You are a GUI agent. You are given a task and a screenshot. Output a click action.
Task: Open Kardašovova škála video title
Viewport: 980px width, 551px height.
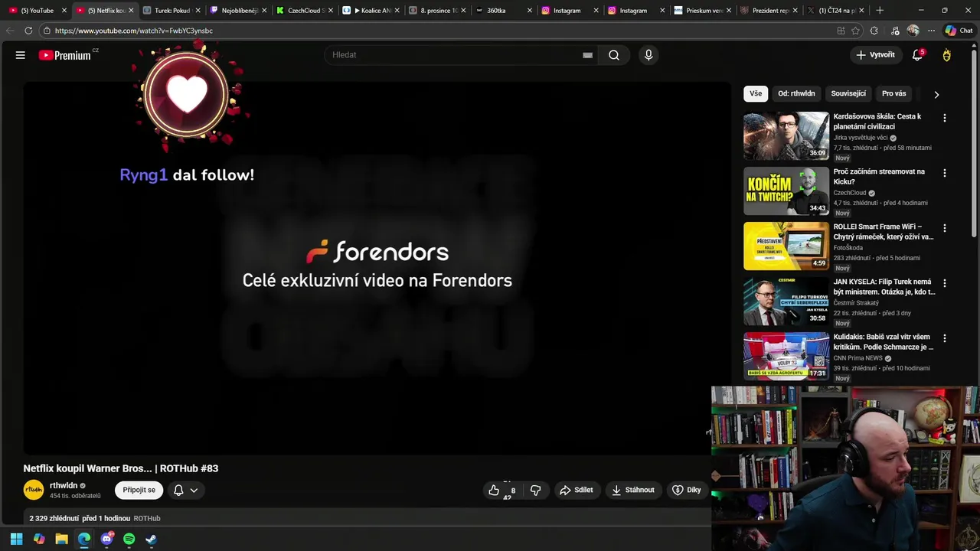877,121
